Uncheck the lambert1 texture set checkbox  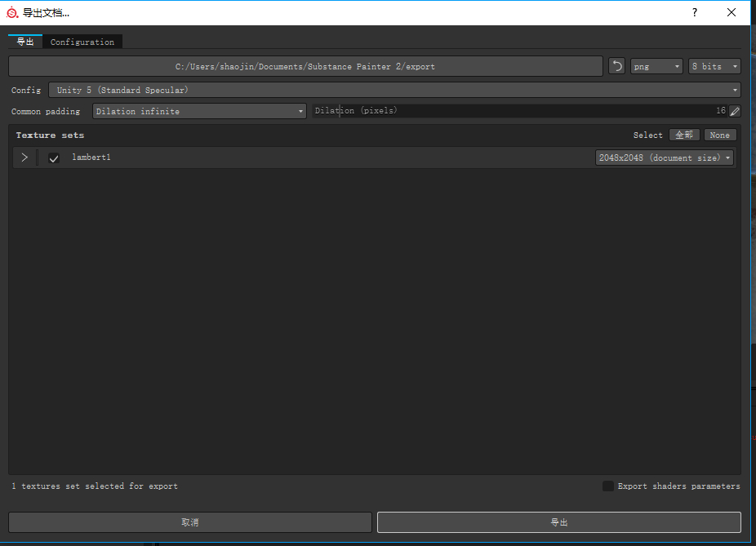pos(54,158)
